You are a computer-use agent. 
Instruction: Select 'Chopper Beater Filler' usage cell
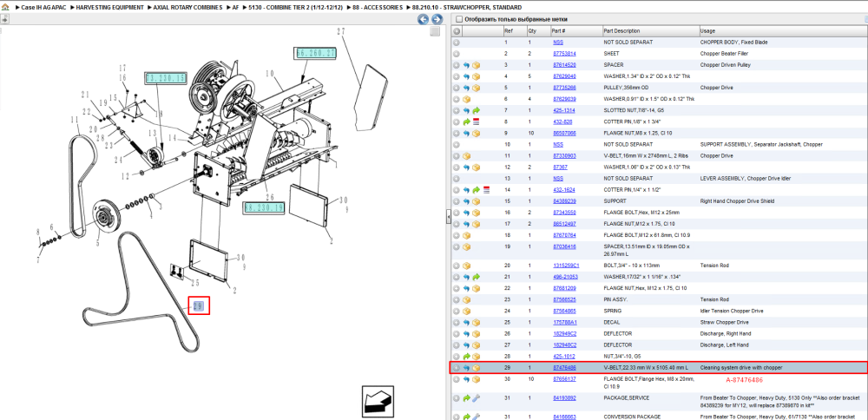click(727, 54)
